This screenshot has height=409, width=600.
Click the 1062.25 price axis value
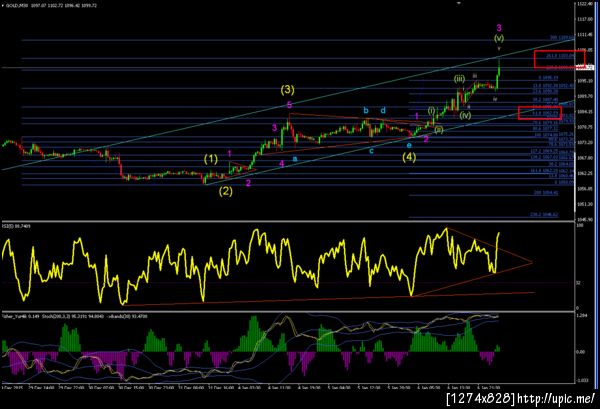click(584, 173)
